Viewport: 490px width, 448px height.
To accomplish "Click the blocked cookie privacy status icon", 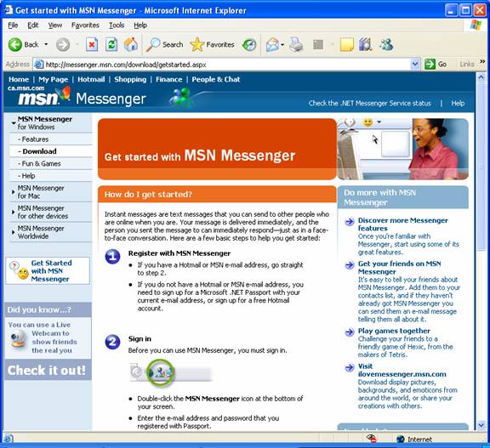I will click(371, 439).
